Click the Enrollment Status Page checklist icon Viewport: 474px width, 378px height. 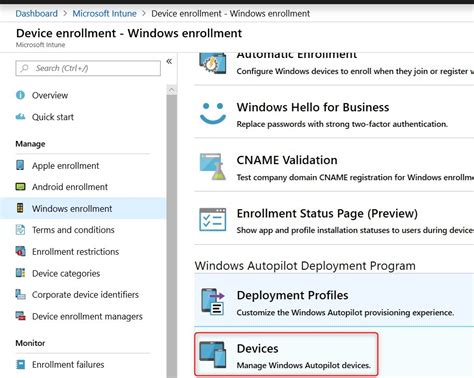click(213, 219)
